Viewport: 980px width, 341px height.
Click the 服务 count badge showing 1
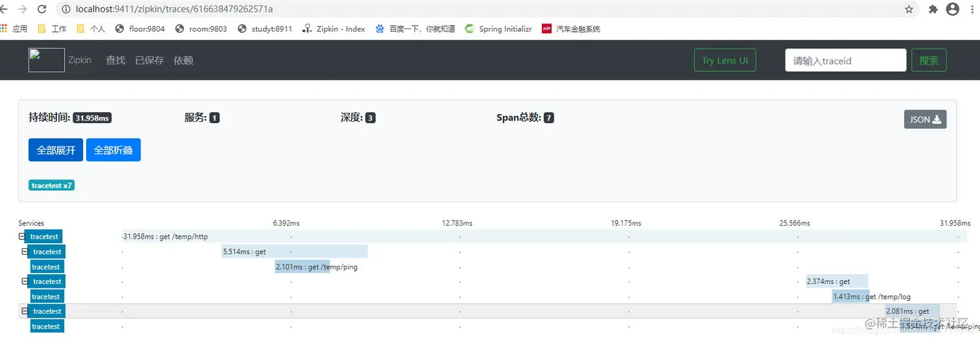click(215, 118)
